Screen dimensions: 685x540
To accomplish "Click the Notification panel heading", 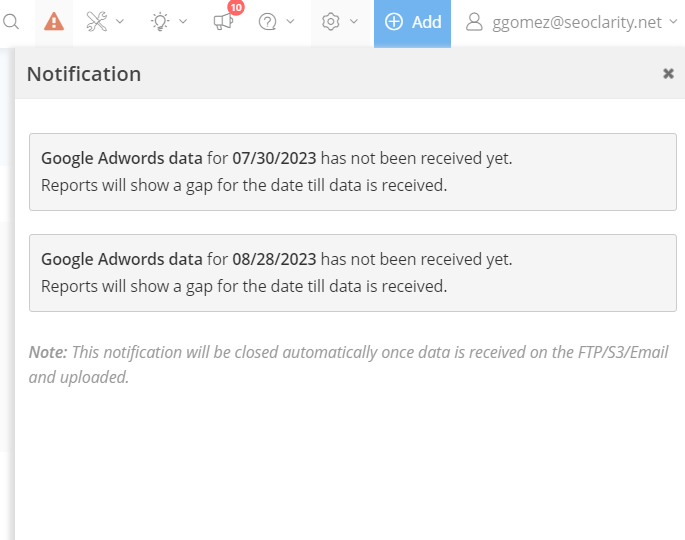I will 84,74.
